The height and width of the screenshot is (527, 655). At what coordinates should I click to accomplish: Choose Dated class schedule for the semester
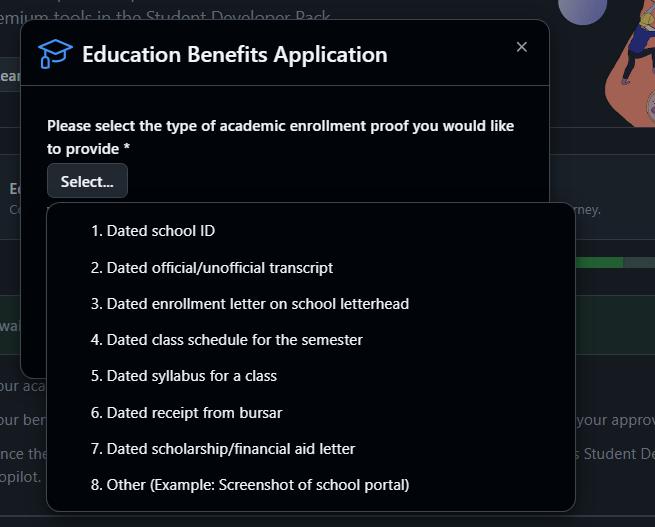(311, 340)
